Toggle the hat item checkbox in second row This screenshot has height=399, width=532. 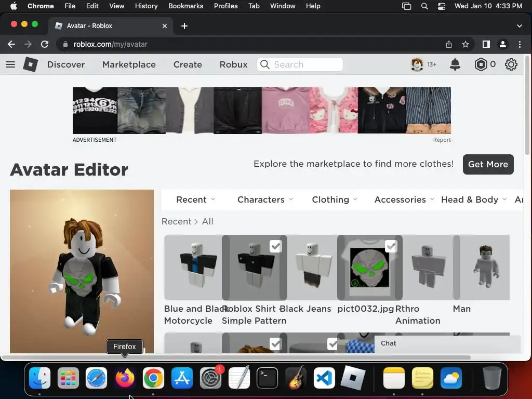click(x=333, y=344)
